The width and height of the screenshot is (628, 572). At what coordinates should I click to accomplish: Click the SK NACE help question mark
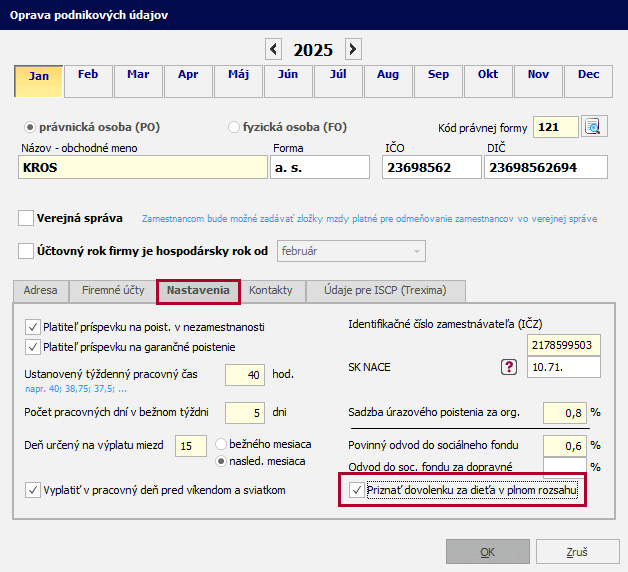coord(507,367)
